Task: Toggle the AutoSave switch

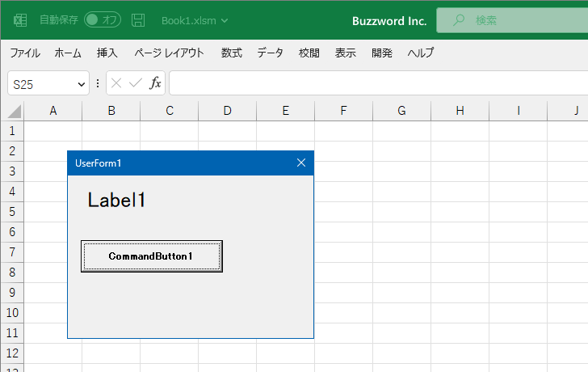Action: [103, 20]
